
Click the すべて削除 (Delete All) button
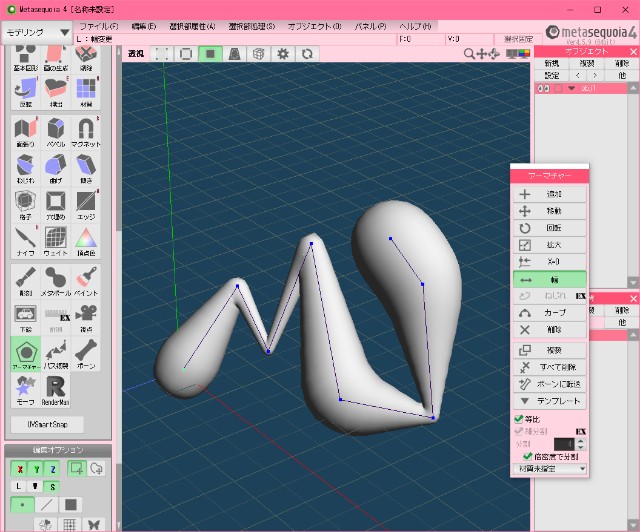[x=549, y=367]
